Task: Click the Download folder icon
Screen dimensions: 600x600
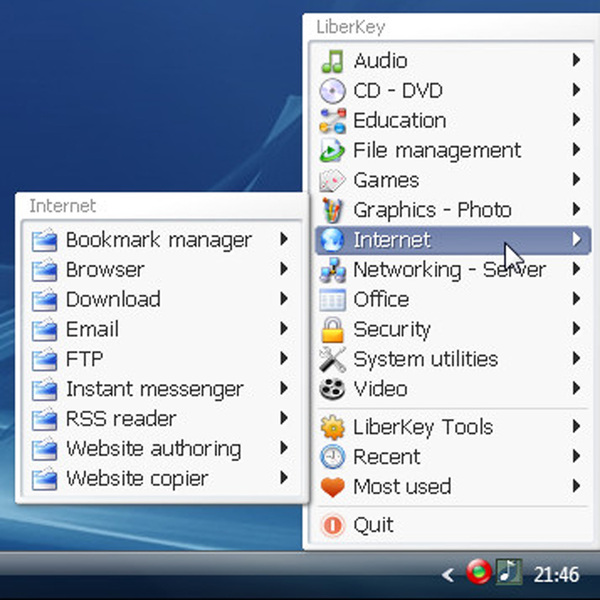Action: pos(44,300)
